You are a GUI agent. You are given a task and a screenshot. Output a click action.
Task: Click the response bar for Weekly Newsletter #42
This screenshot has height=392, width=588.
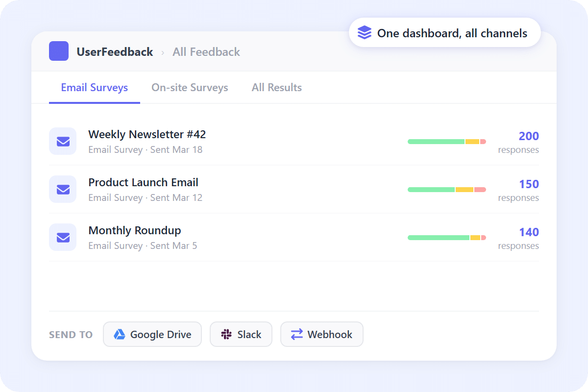(x=446, y=141)
